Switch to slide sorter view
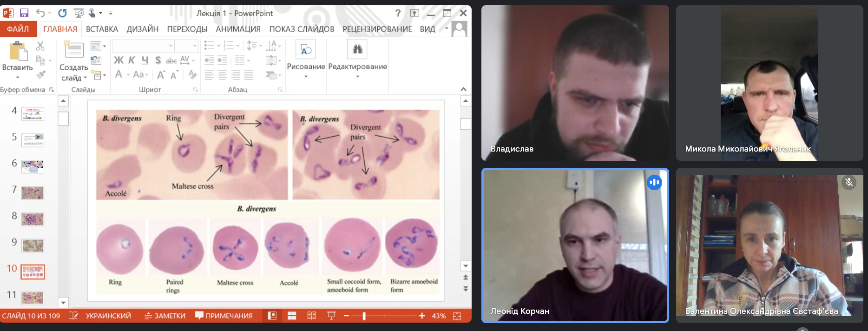868x331 pixels. click(x=292, y=316)
